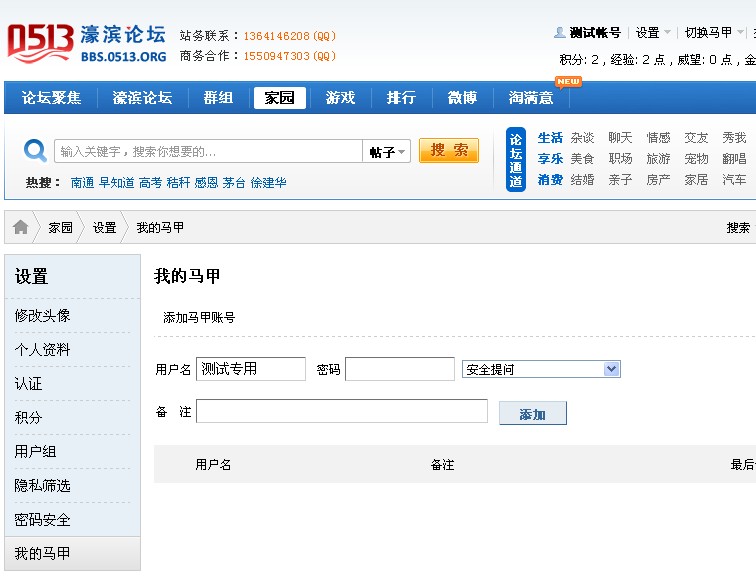This screenshot has height=580, width=756.
Task: Click the 我的马甲 breadcrumb link
Action: (160, 228)
